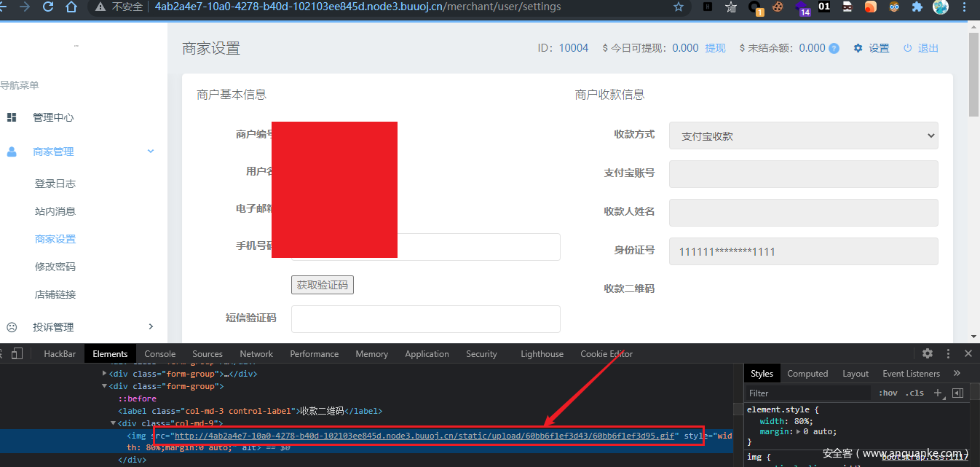Open the cookie editor extension icon

pyautogui.click(x=778, y=7)
